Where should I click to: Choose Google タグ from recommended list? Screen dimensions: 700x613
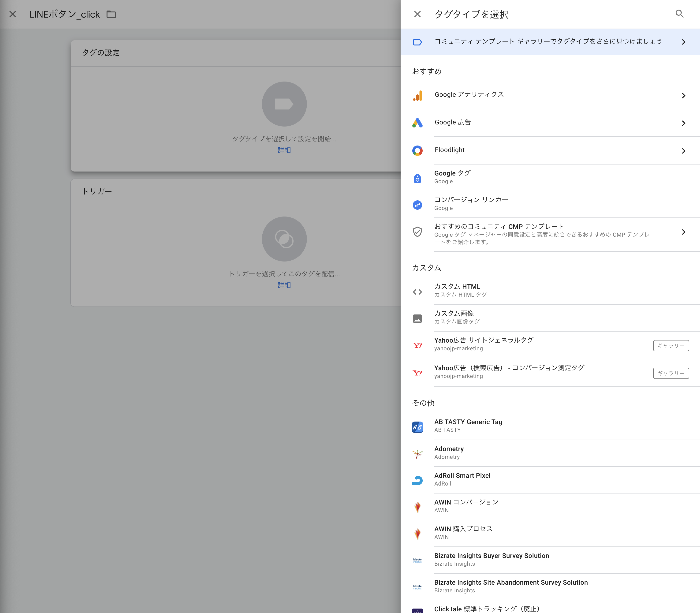[550, 178]
